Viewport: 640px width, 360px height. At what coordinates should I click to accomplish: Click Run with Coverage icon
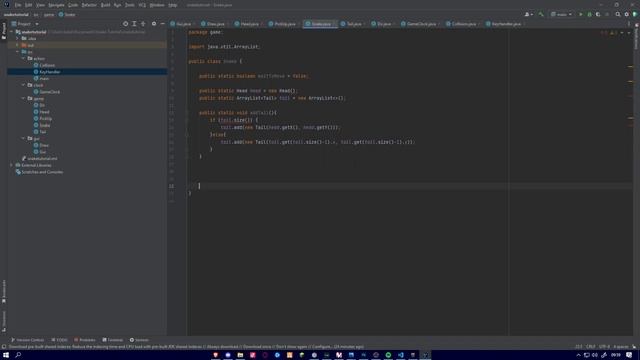click(598, 14)
